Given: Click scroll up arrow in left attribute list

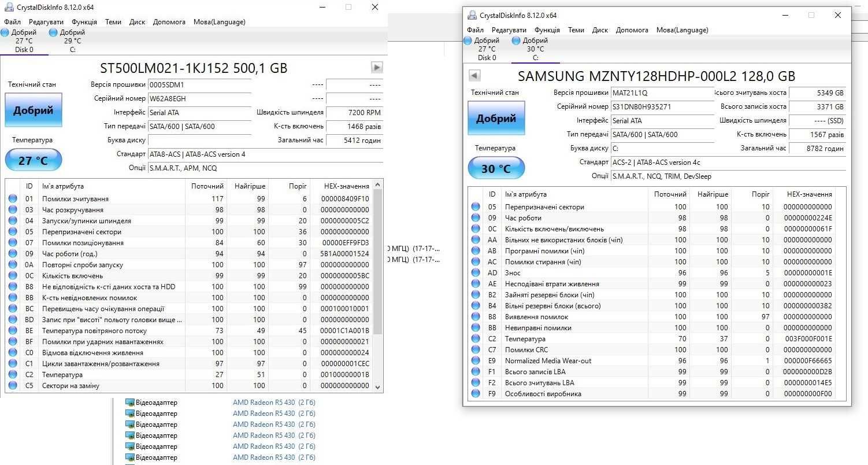Looking at the screenshot, I should 378,186.
